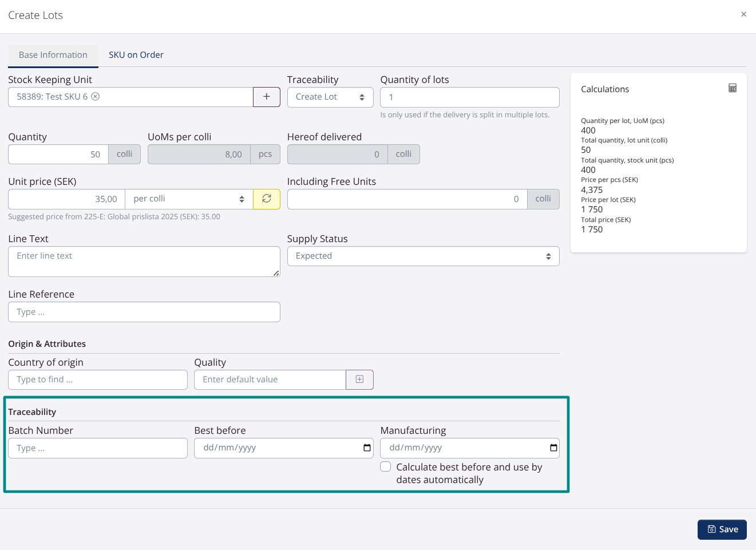Change the price unit from per colli
Screen dimensions: 756x550
click(189, 199)
